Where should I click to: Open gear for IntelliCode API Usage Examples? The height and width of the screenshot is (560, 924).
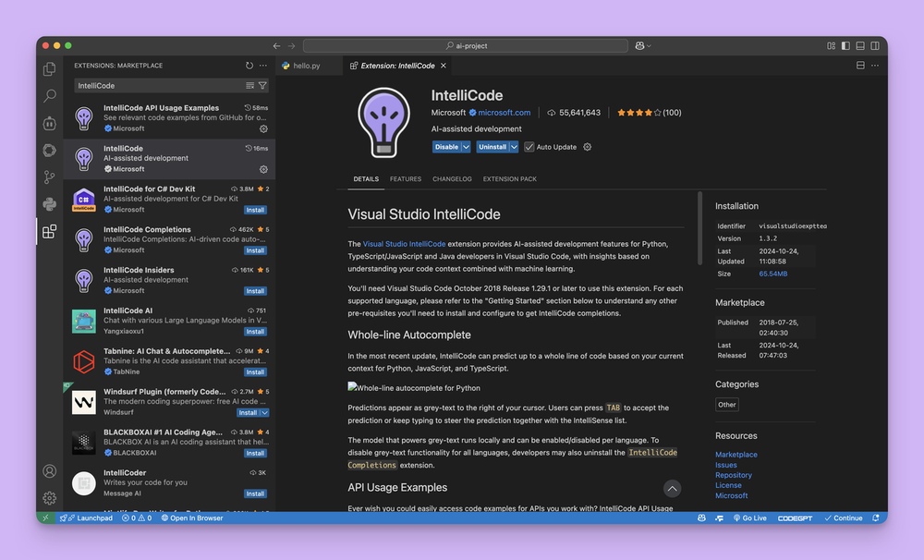[263, 128]
